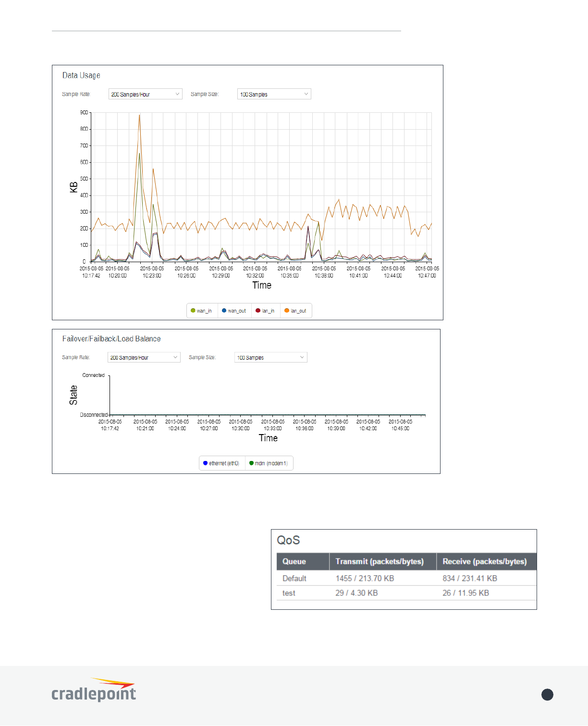
Task: Click the QoS panel heading
Action: (x=288, y=540)
